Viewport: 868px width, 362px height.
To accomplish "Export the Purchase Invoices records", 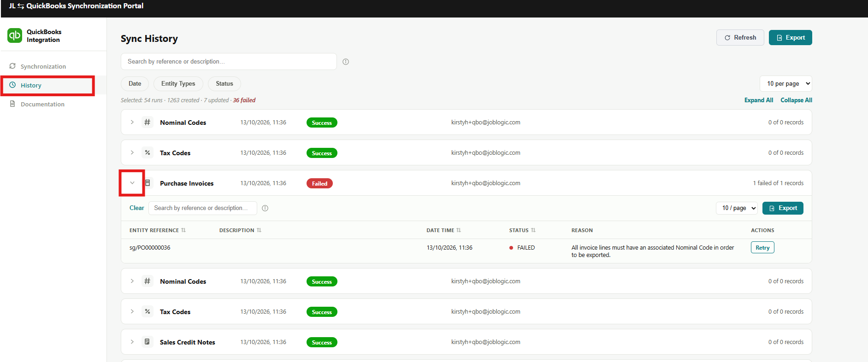I will [x=783, y=208].
